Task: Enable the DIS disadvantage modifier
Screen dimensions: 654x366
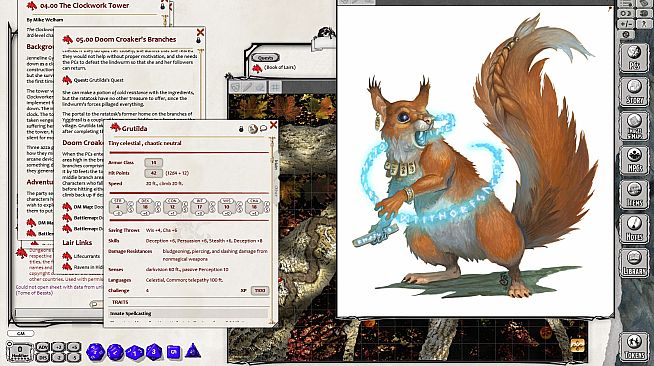Action: [43, 357]
